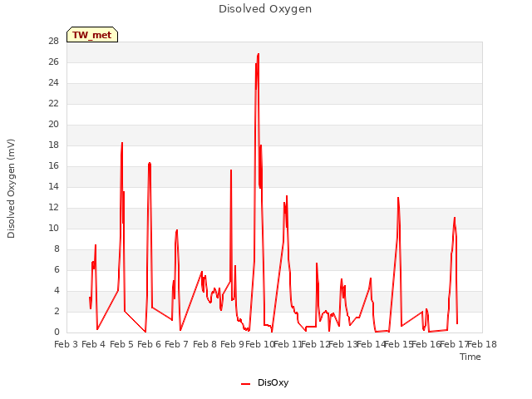Click the Feb 14 x-axis tick label
The height and width of the screenshot is (399, 532).
372,344
